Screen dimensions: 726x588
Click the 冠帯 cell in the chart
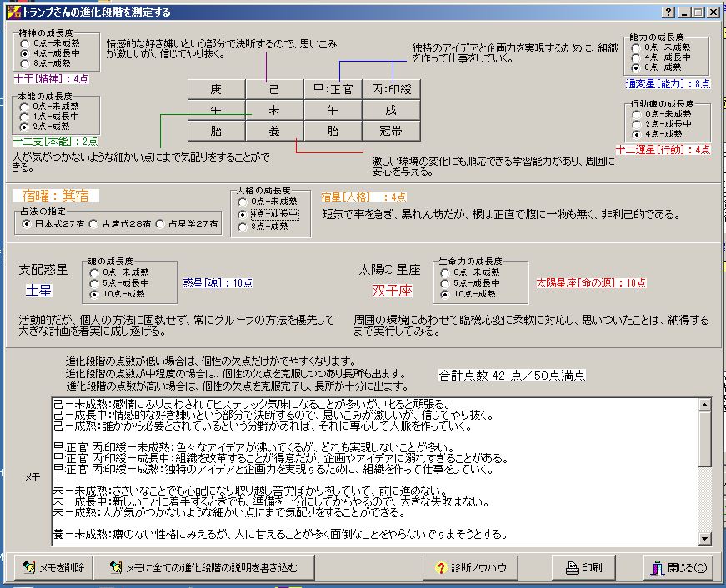pos(391,131)
